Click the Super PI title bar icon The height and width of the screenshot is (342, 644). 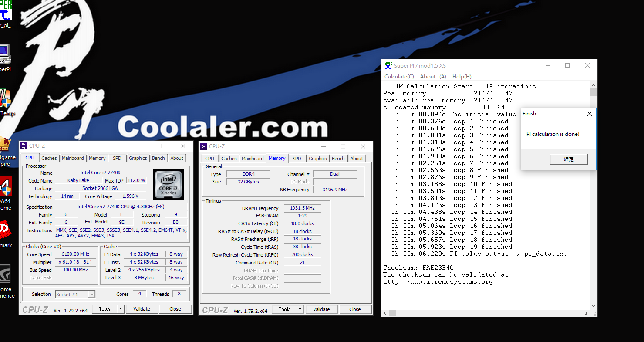388,65
